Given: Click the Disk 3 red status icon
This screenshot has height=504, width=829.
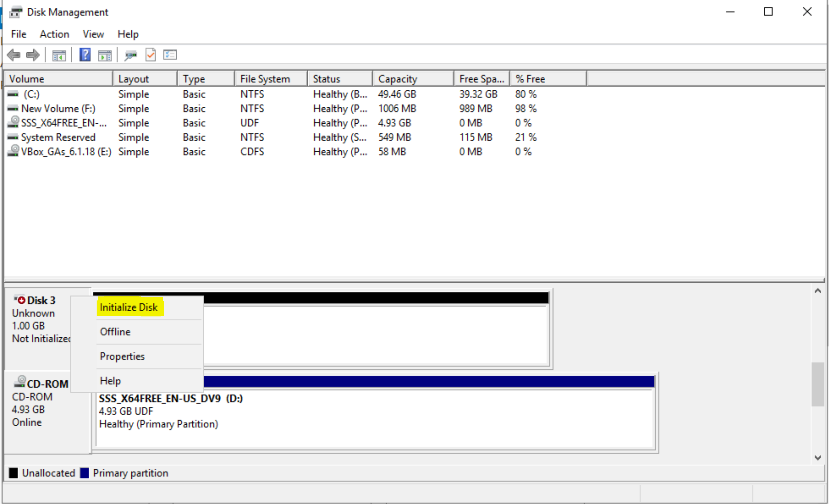Looking at the screenshot, I should 21,300.
